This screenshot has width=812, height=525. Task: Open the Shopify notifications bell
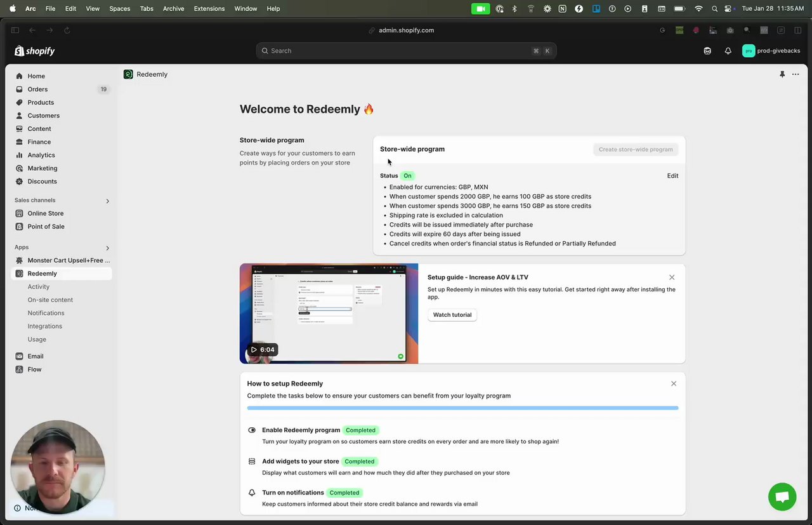(728, 51)
